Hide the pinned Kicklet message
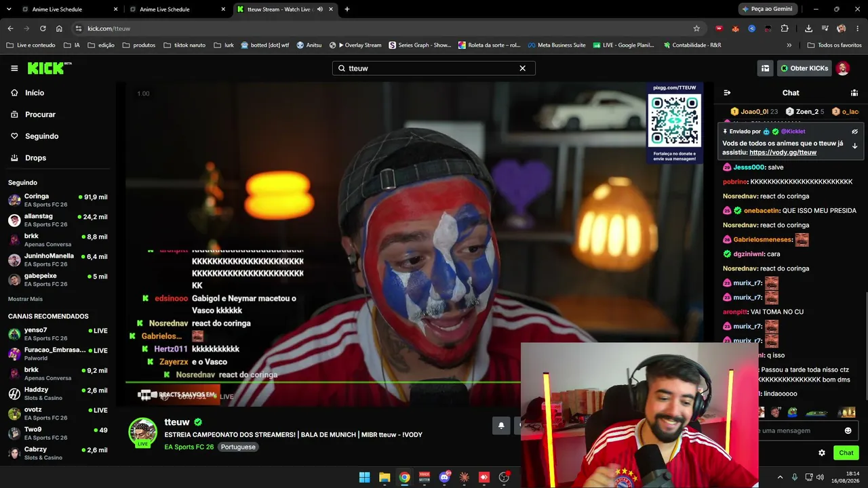Viewport: 868px width, 488px height. 854,131
